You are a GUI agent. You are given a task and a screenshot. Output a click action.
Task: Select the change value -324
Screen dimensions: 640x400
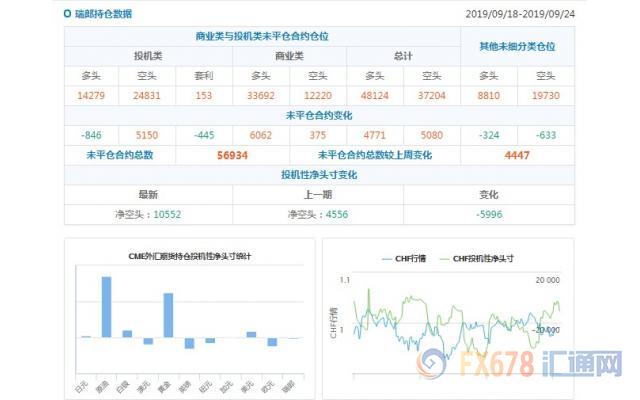click(x=489, y=135)
